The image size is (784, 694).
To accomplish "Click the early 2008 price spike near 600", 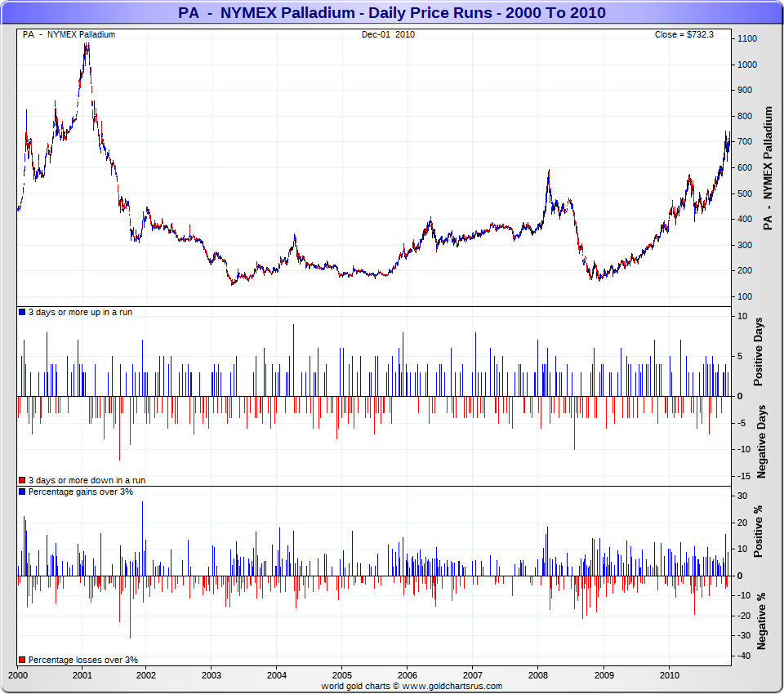I will (549, 171).
